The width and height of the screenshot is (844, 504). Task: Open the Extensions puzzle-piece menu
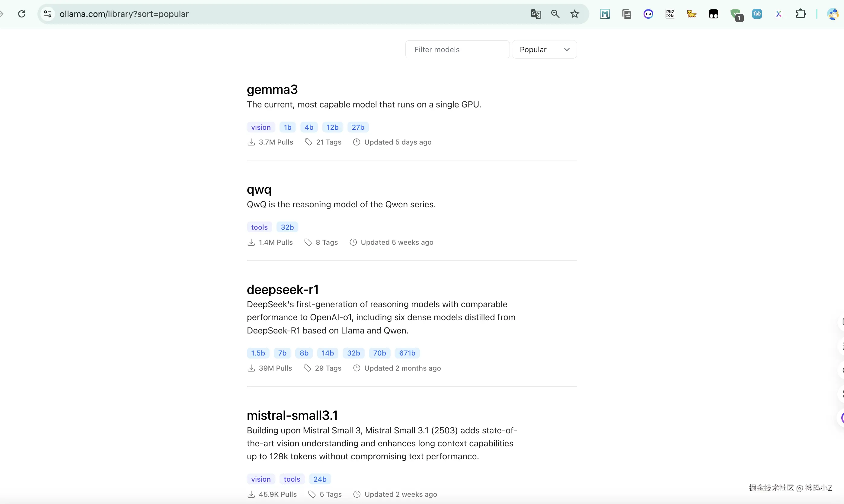point(801,14)
